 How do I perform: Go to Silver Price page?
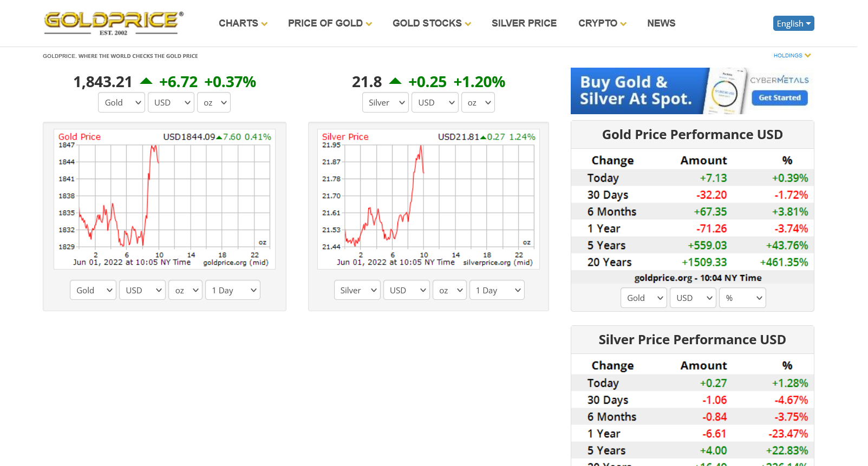tap(524, 23)
